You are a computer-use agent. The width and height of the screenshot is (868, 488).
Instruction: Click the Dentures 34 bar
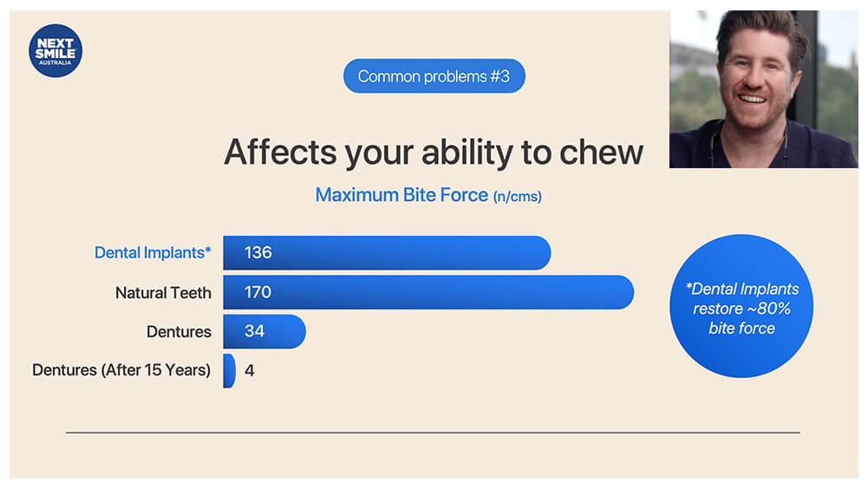pos(264,331)
